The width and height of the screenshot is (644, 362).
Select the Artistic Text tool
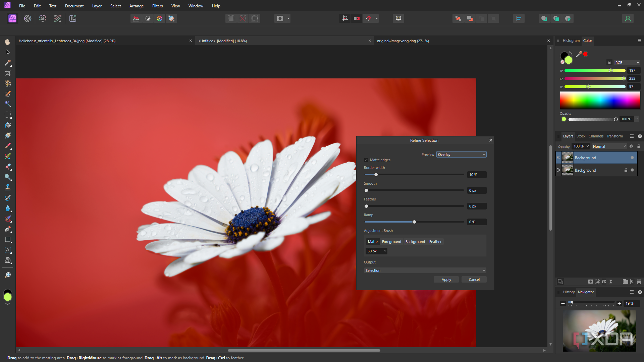tap(8, 250)
